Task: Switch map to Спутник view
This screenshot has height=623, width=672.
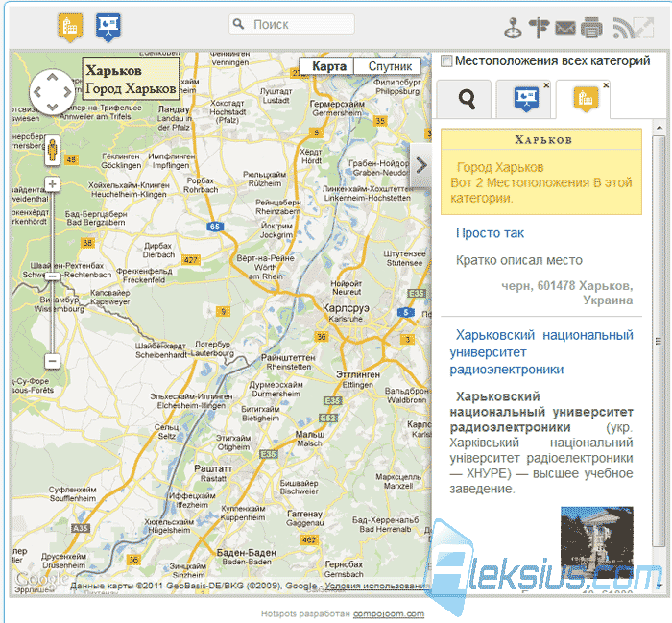Action: [390, 66]
